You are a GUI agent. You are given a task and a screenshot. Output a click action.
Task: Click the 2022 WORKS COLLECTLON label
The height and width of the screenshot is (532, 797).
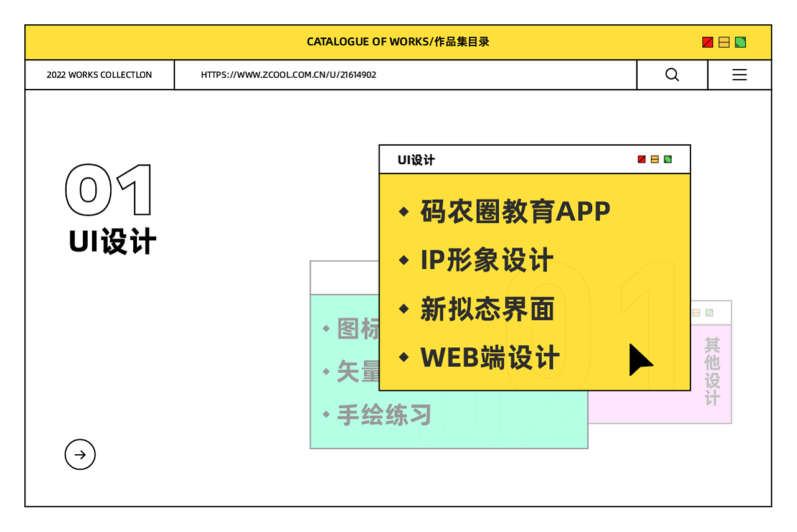(99, 75)
